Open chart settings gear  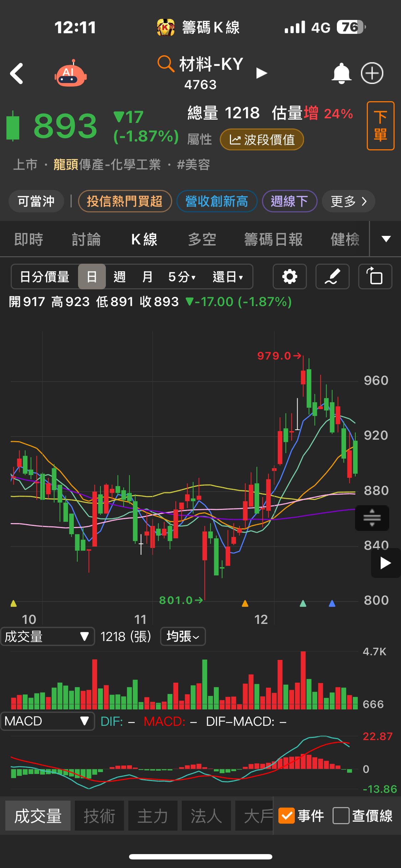289,277
